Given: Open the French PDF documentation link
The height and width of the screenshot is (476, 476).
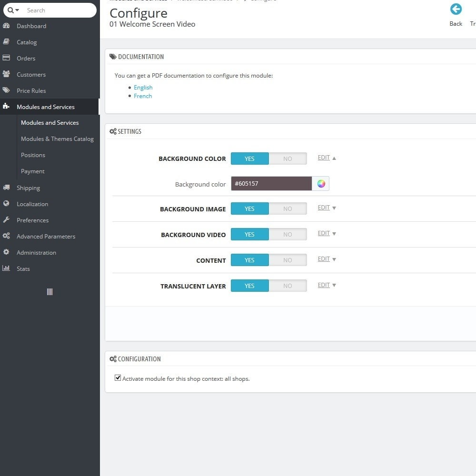Looking at the screenshot, I should 143,96.
